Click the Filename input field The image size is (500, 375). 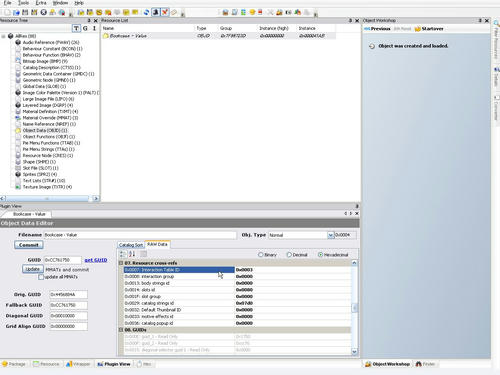[140, 235]
